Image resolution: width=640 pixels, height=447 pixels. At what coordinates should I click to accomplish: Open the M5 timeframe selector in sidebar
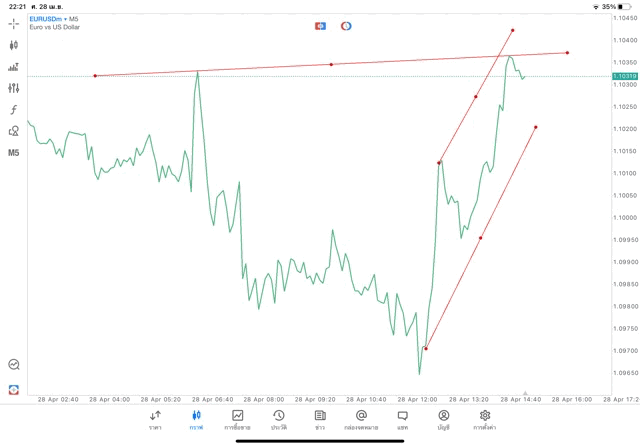point(13,153)
